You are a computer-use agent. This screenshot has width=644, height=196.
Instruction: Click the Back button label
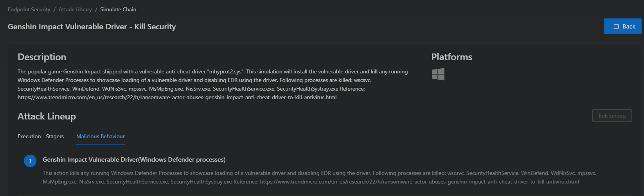[x=629, y=27]
